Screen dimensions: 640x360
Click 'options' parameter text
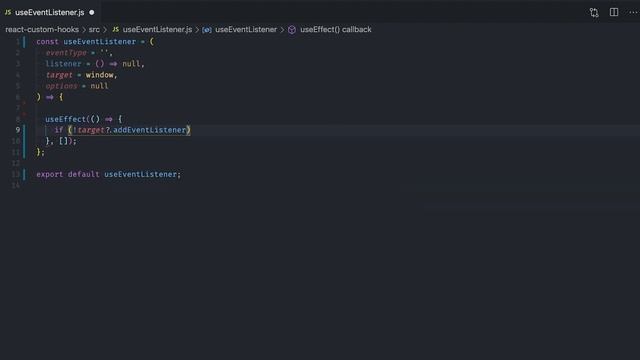point(61,86)
